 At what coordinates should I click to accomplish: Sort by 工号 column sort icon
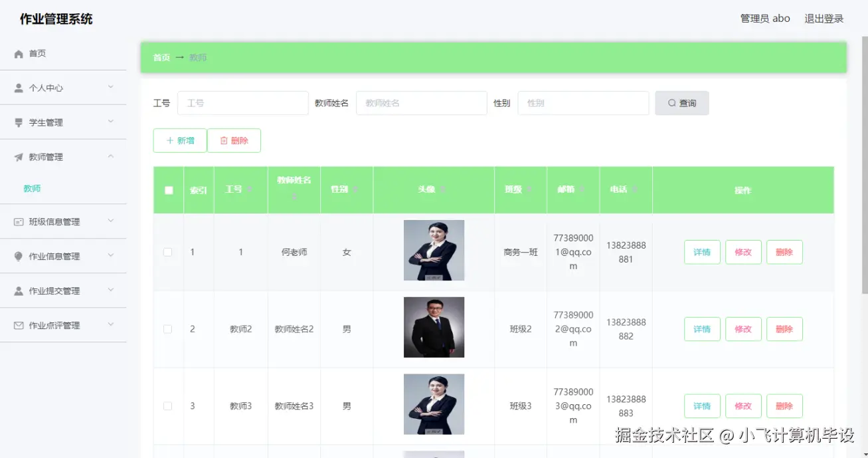coord(250,190)
